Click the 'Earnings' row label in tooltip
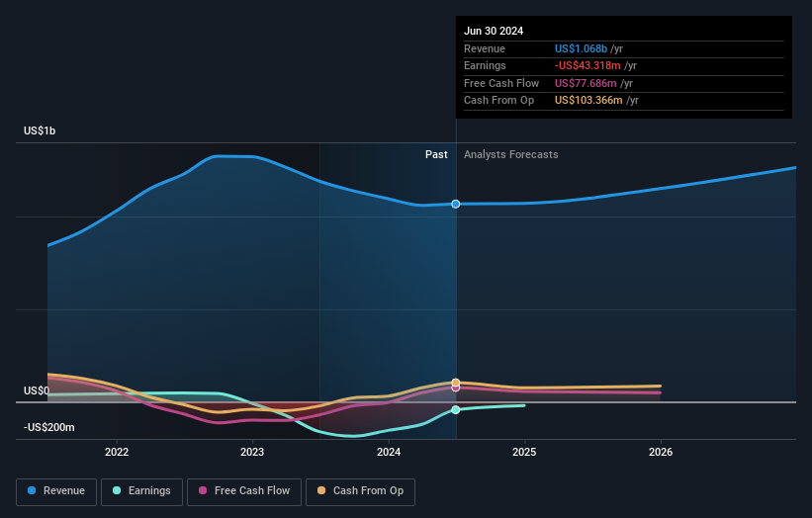Viewport: 812px width, 518px height. click(x=485, y=65)
